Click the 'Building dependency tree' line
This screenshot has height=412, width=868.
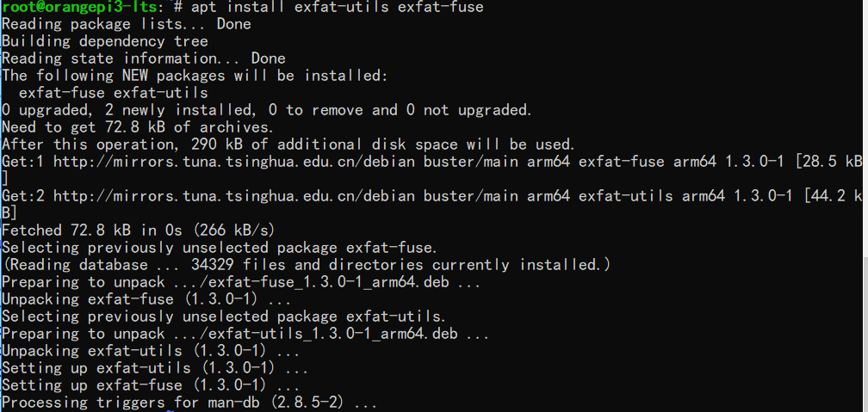coord(105,41)
